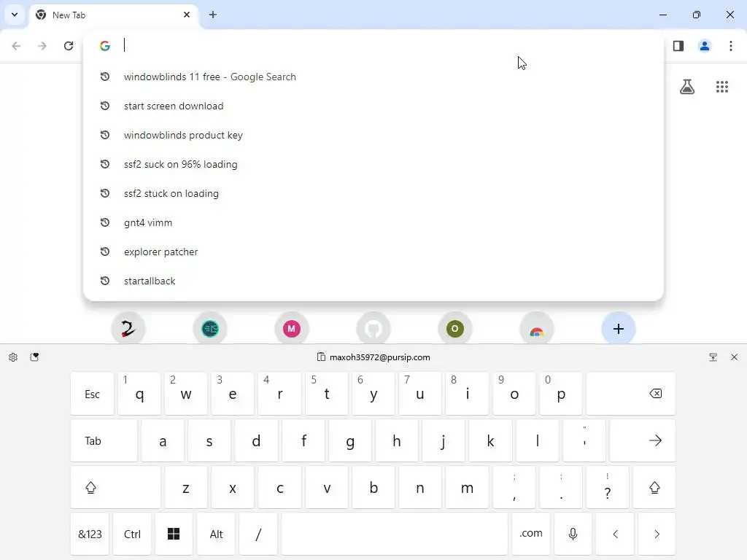Select suggestion 'explorer patcher'
This screenshot has width=747, height=560.
(x=373, y=252)
